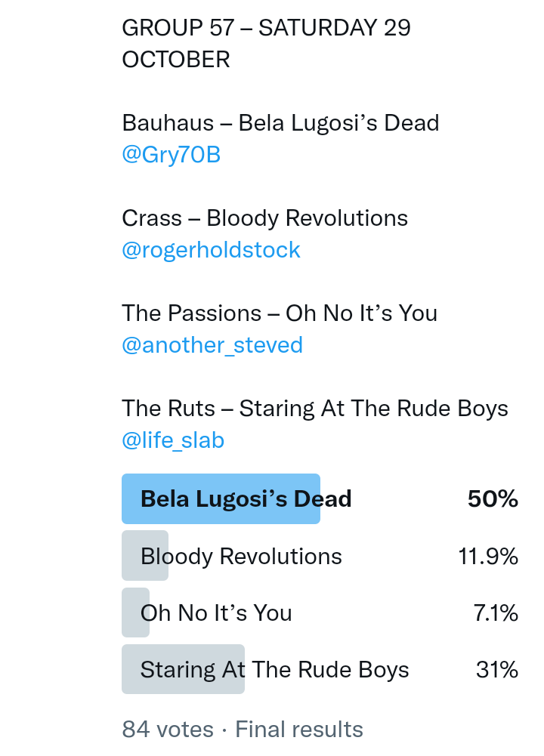Click the 7.1% percentage label
Image resolution: width=544 pixels, height=756 pixels.
pyautogui.click(x=496, y=613)
